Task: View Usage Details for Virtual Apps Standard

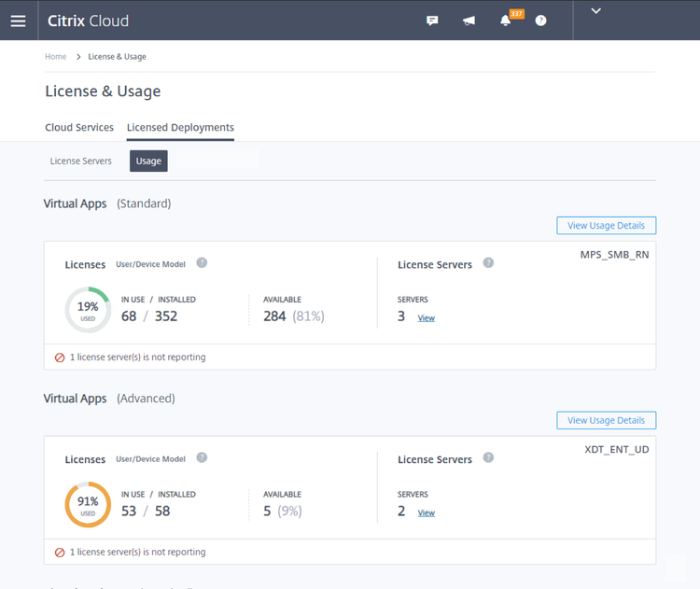Action: click(x=607, y=226)
